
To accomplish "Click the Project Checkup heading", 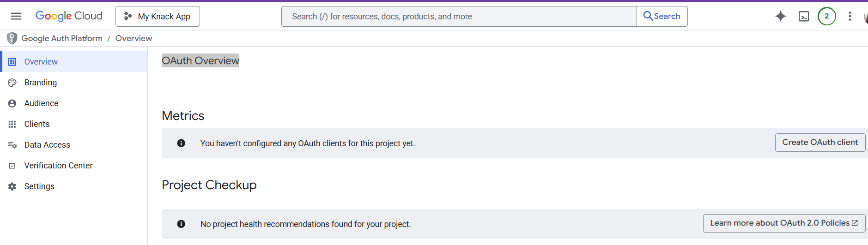I will point(209,185).
